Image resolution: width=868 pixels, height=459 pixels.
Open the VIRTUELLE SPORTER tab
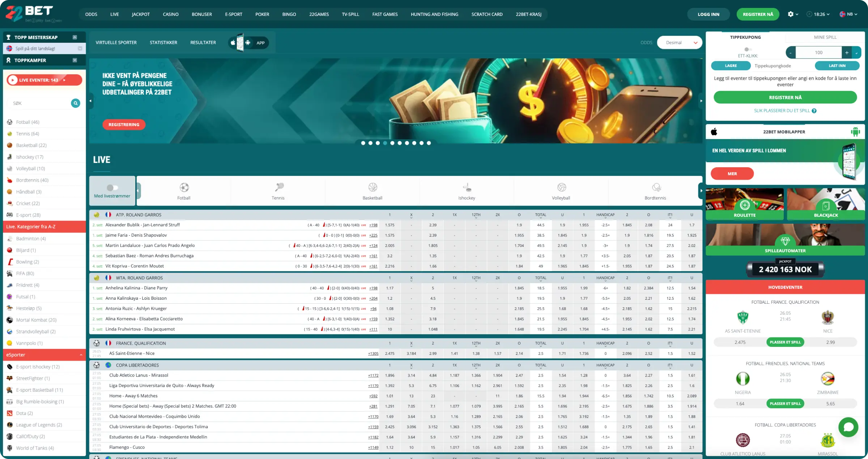pos(116,43)
